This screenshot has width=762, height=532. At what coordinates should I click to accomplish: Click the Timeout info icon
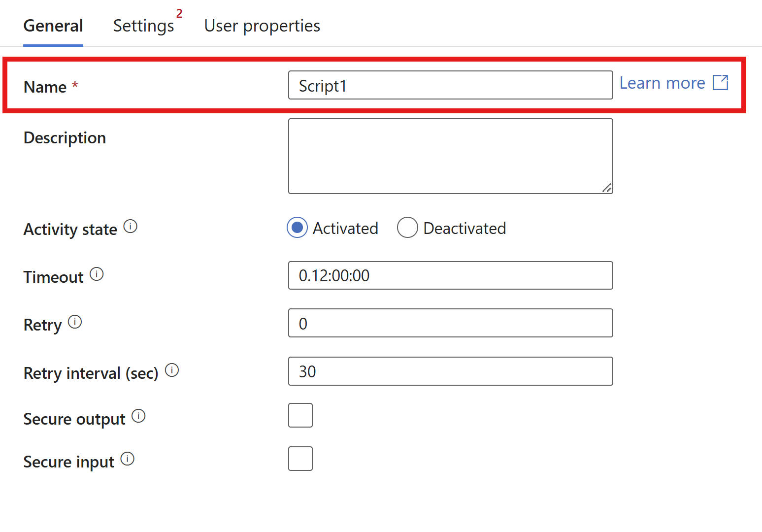[97, 274]
